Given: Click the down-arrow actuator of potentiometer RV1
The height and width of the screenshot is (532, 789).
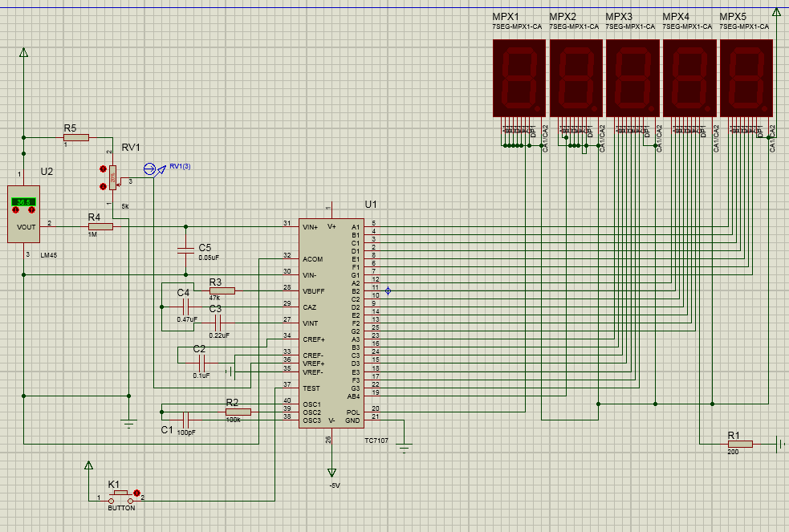Looking at the screenshot, I should (104, 186).
